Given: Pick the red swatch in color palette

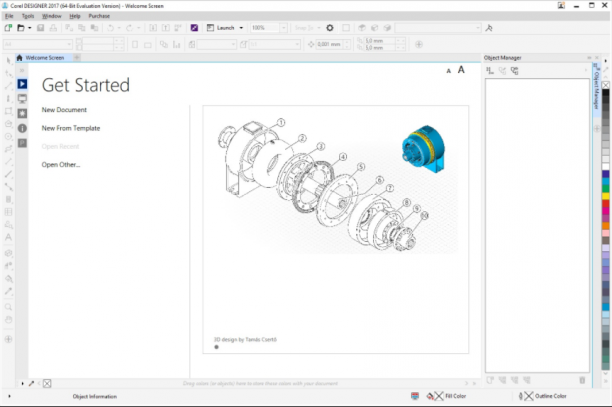Looking at the screenshot, I should (x=605, y=203).
